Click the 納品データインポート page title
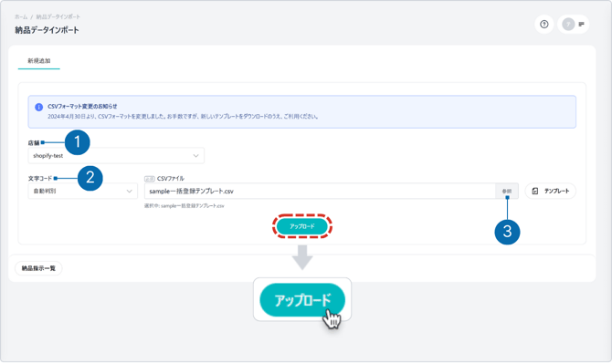Screen dimensions: 612x364 pyautogui.click(x=47, y=30)
